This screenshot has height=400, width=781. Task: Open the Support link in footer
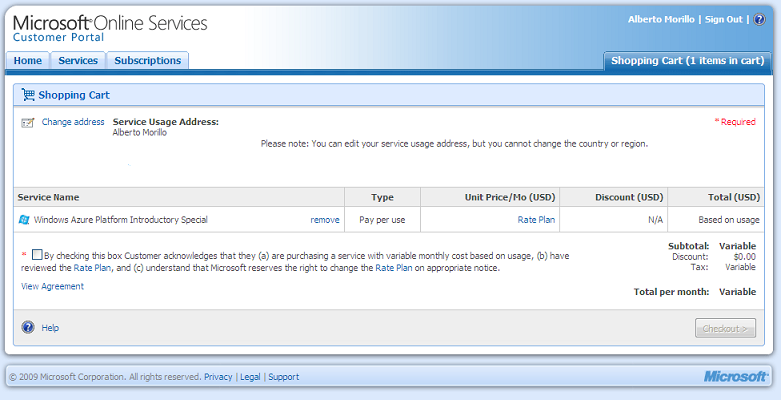(x=283, y=377)
